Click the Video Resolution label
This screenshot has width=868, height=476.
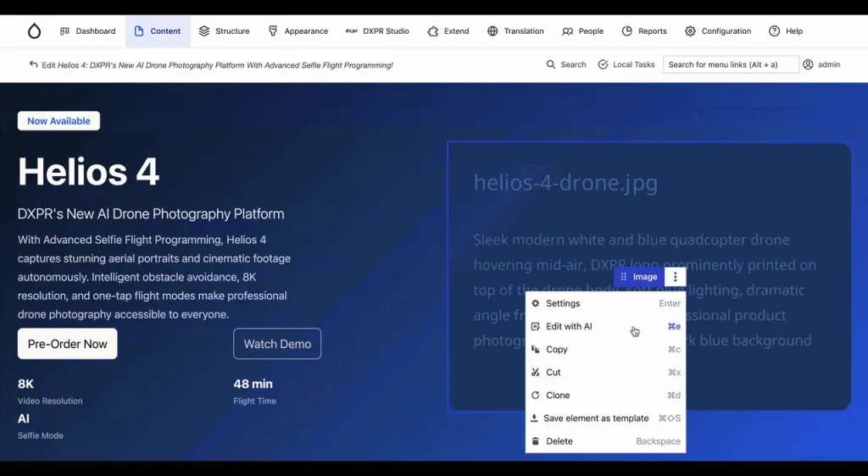point(50,401)
